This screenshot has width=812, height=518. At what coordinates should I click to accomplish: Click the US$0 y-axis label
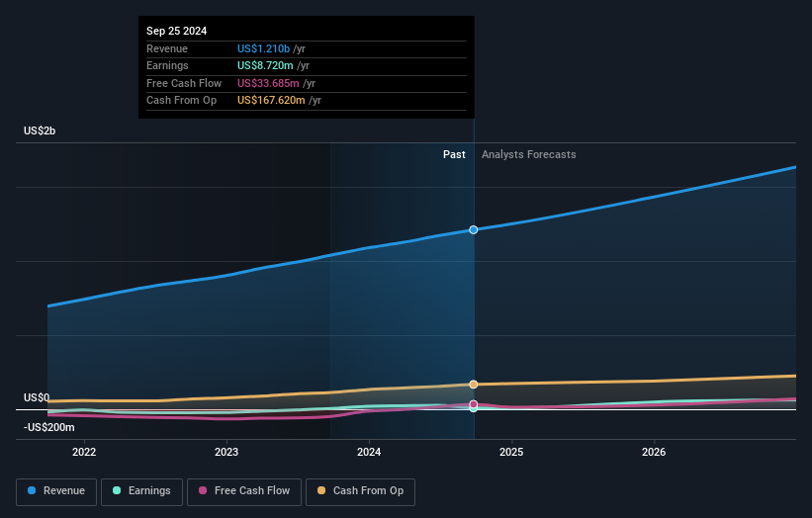click(37, 397)
